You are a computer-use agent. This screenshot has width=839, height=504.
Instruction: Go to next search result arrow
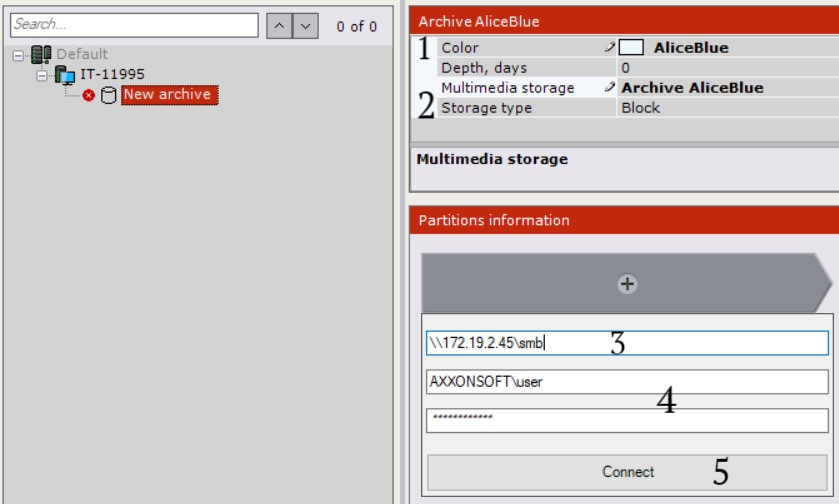[305, 26]
